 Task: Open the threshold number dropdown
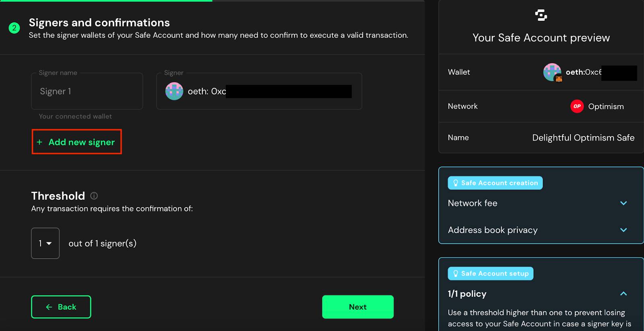(x=45, y=243)
